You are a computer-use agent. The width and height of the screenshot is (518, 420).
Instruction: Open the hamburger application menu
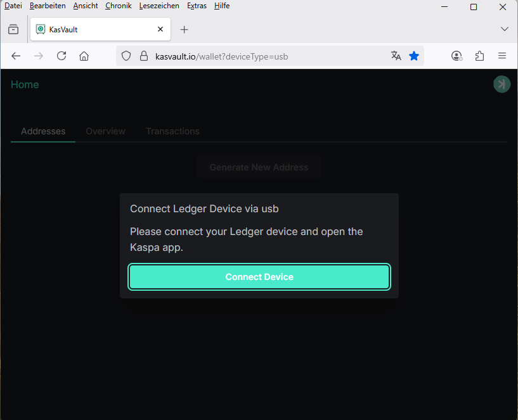tap(502, 56)
